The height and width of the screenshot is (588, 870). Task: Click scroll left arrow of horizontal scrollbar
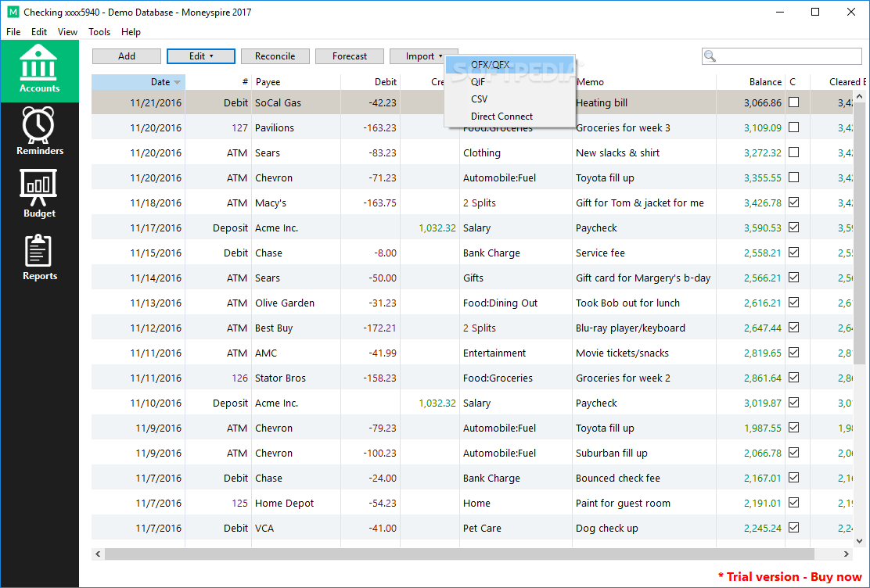(x=99, y=554)
